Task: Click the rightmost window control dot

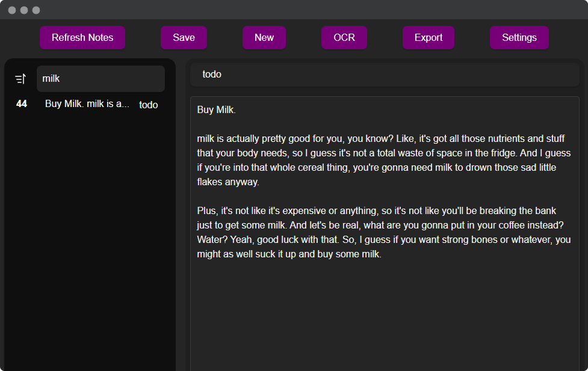Action: (x=36, y=10)
